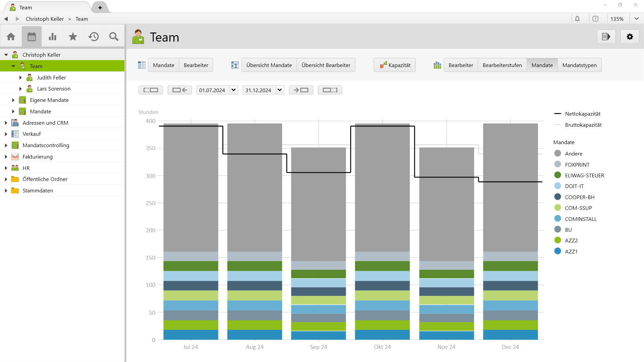Viewport: 644px width, 362px height.
Task: Expand the Judith Feller tree entry
Action: point(20,77)
